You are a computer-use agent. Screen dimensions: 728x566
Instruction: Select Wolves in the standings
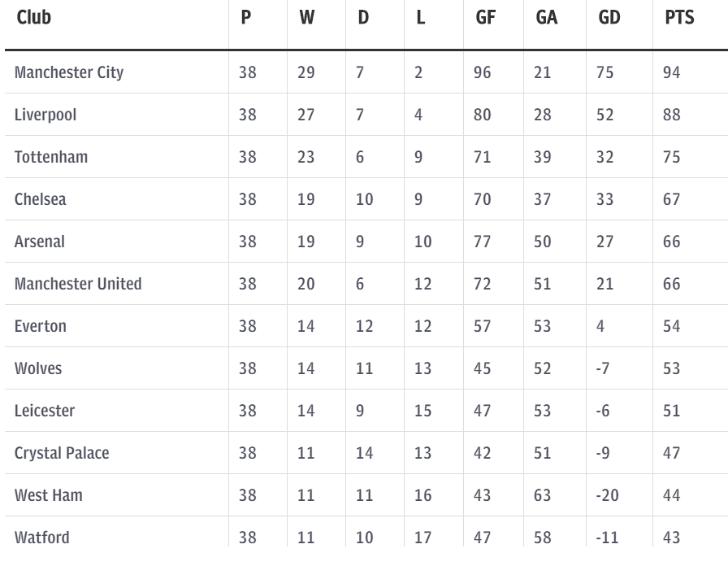tap(38, 368)
